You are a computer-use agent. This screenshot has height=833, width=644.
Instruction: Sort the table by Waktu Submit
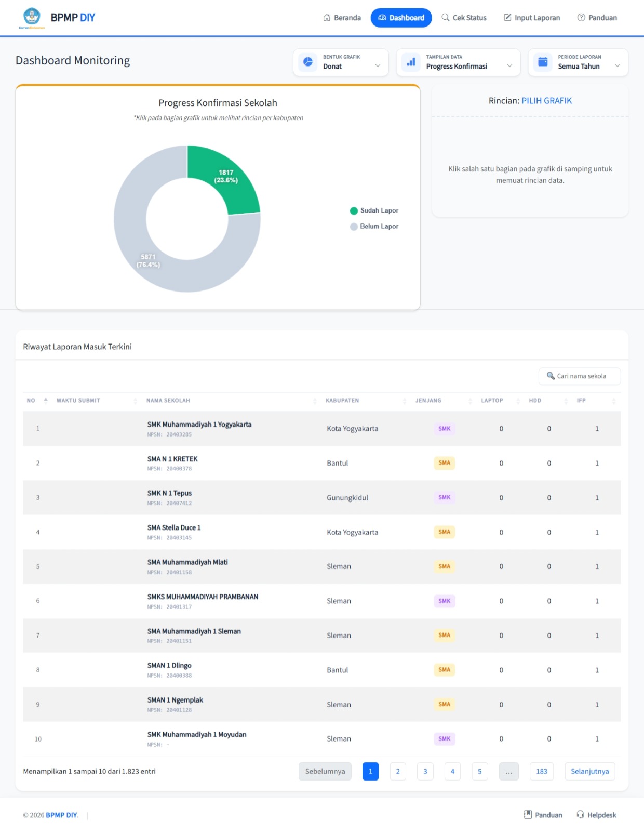coord(97,401)
